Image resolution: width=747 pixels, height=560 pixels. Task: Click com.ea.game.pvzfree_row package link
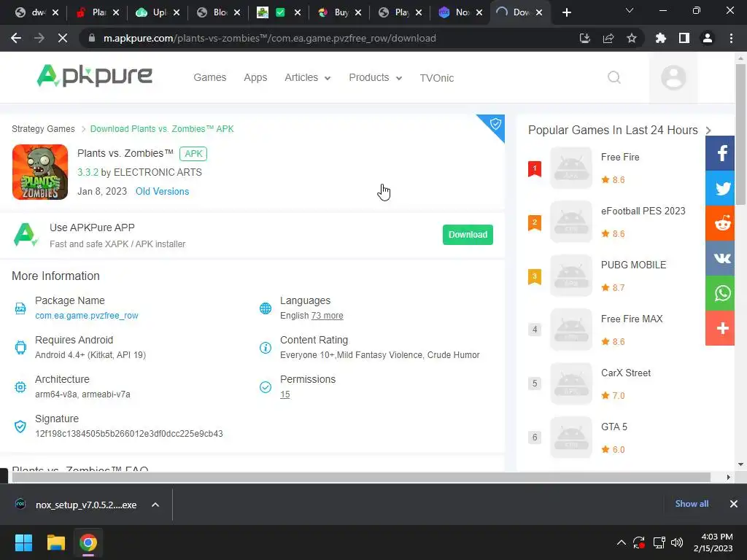(87, 315)
